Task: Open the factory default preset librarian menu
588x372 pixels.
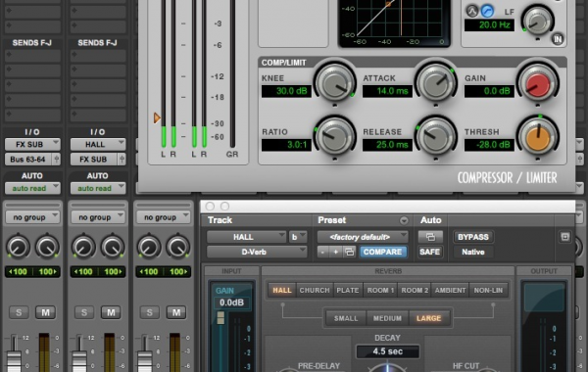Action: pyautogui.click(x=363, y=237)
